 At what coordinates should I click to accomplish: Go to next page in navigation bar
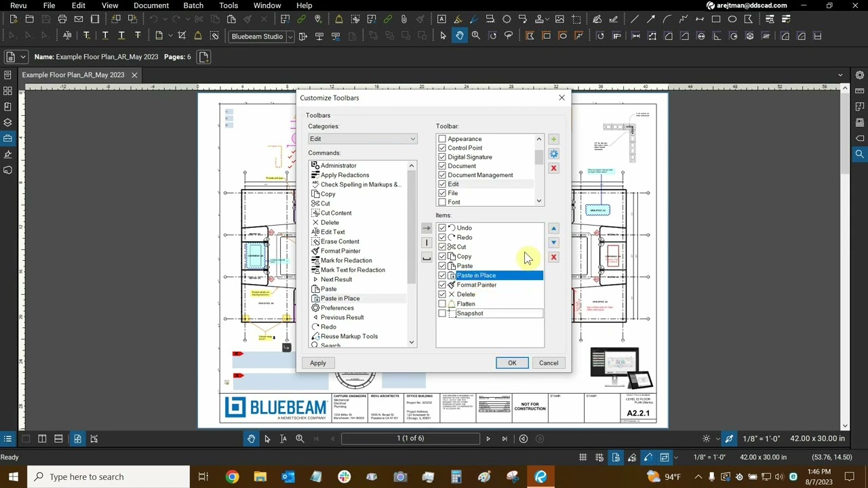point(488,439)
